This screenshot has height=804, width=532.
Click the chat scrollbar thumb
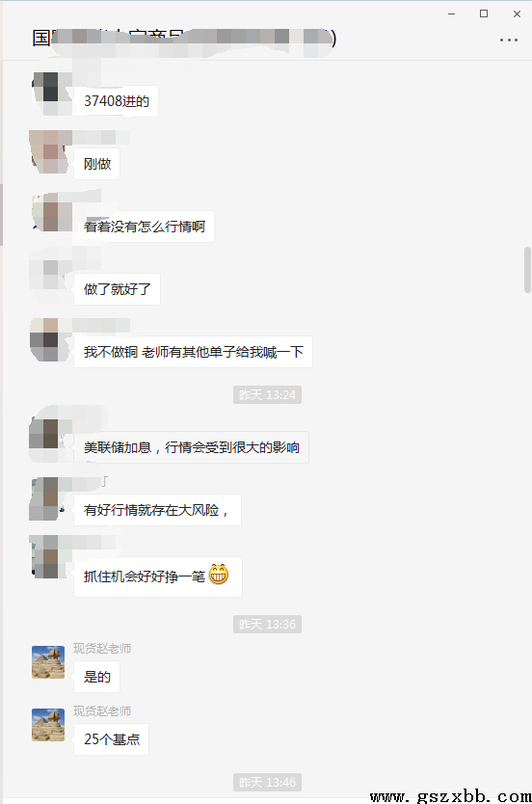pos(527,270)
